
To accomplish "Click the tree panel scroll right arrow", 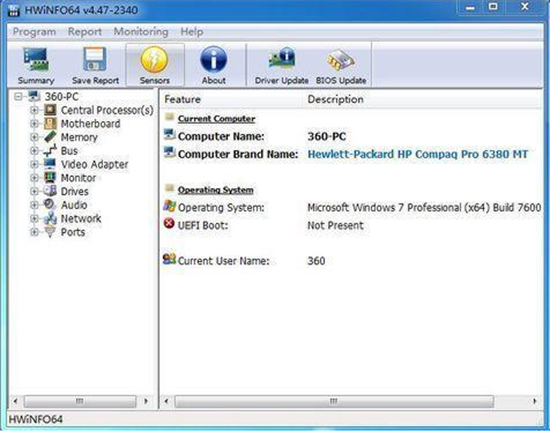I will point(146,401).
